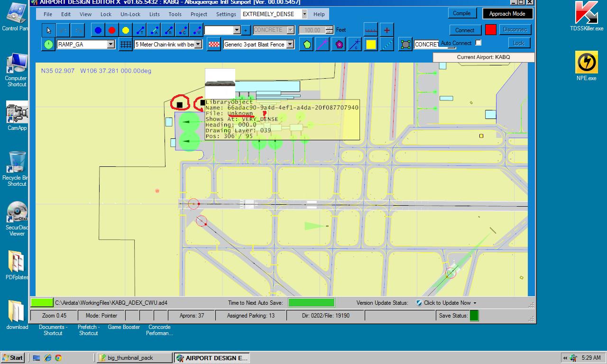Screen dimensions: 607x364
Task: Click the ruler measurement tool icon
Action: coord(371,30)
